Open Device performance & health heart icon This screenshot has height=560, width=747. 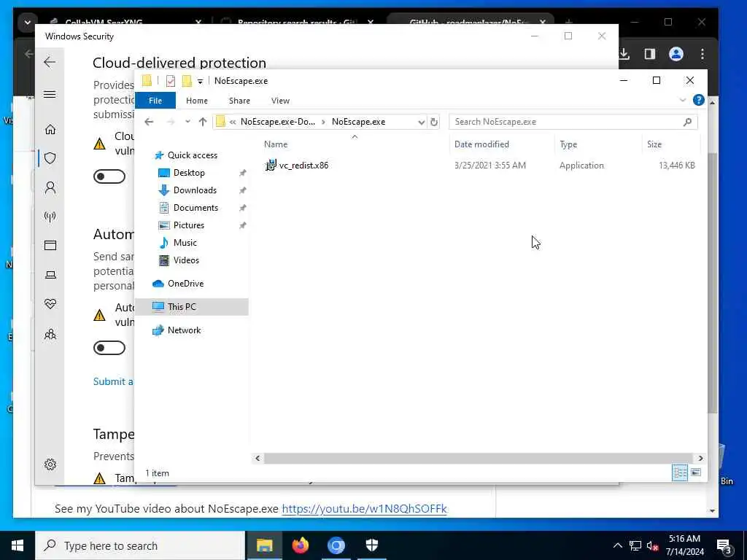tap(50, 304)
